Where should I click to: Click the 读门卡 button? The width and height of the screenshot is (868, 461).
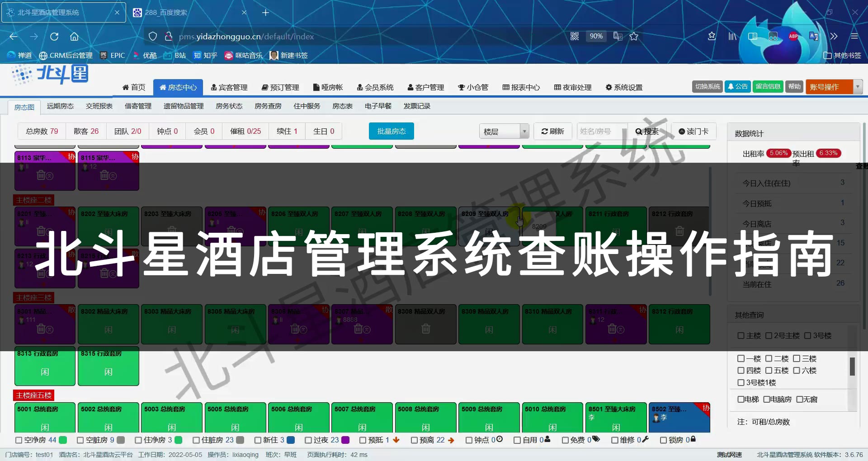(693, 131)
